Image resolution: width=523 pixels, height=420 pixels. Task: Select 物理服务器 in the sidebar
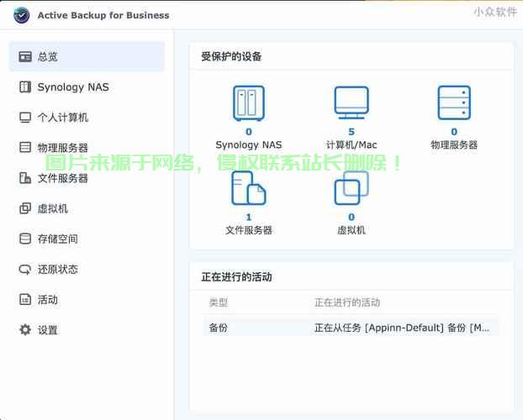tap(87, 147)
